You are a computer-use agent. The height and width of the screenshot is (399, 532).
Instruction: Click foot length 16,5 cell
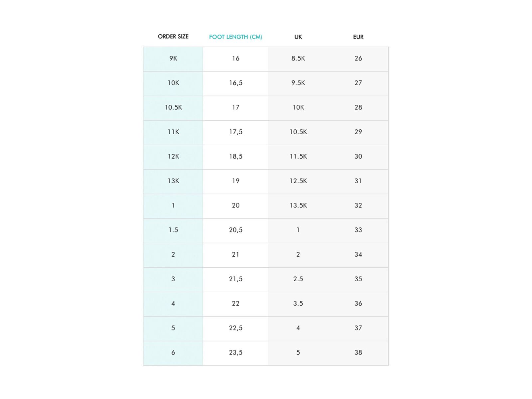(235, 83)
